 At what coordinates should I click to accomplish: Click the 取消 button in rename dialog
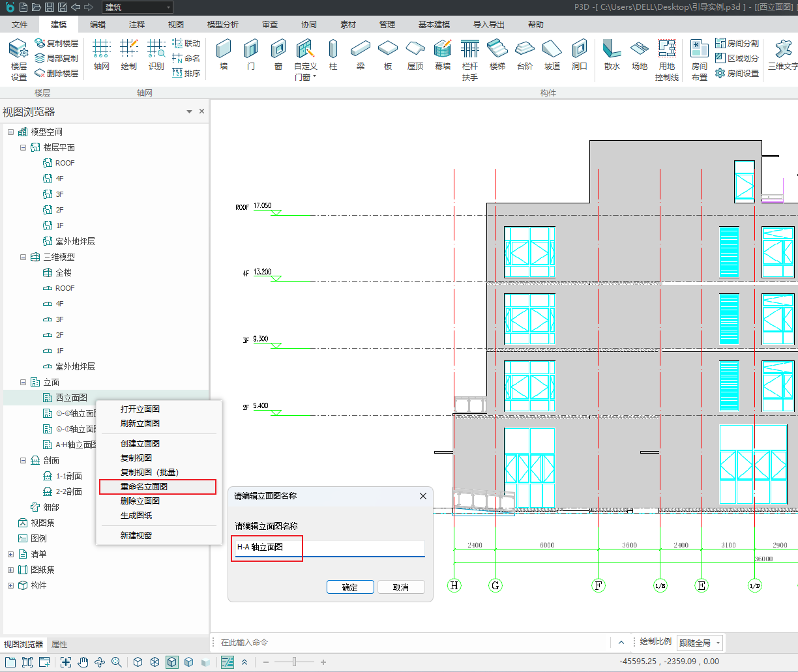click(x=401, y=587)
